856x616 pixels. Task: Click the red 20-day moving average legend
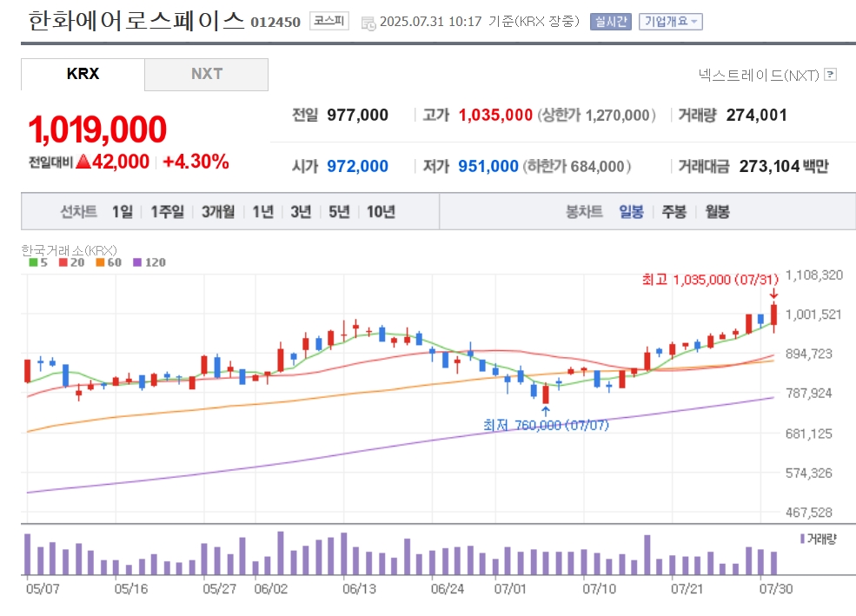[x=71, y=262]
